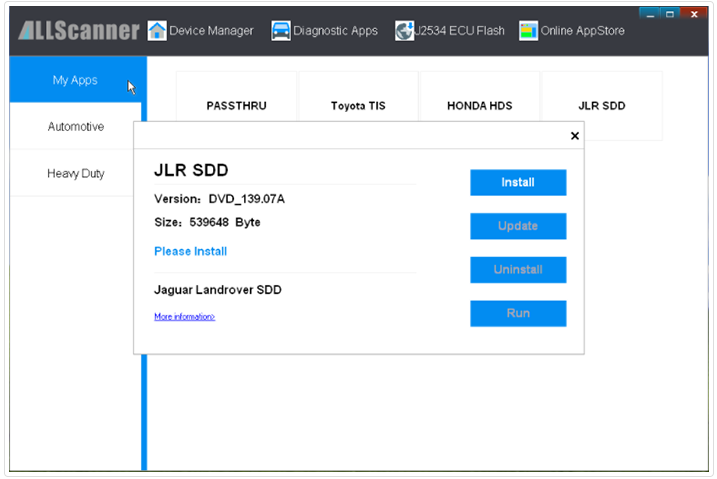Viewport: 717px width, 479px height.
Task: Select the My Apps sidebar tab
Action: point(75,80)
